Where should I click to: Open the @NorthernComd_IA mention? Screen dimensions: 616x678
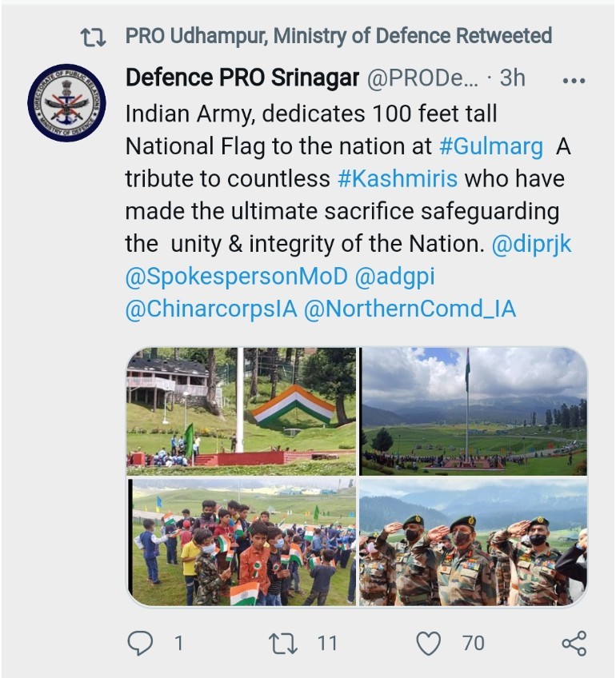tap(410, 309)
